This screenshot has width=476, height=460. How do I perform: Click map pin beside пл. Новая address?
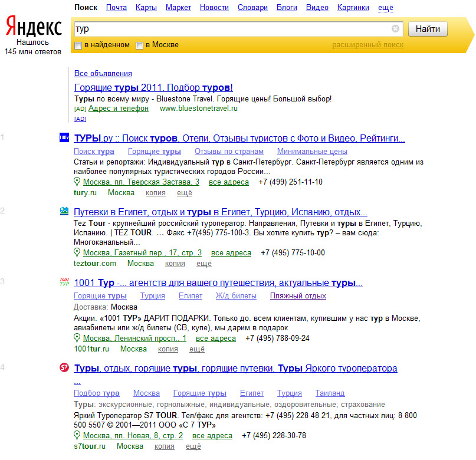click(77, 435)
